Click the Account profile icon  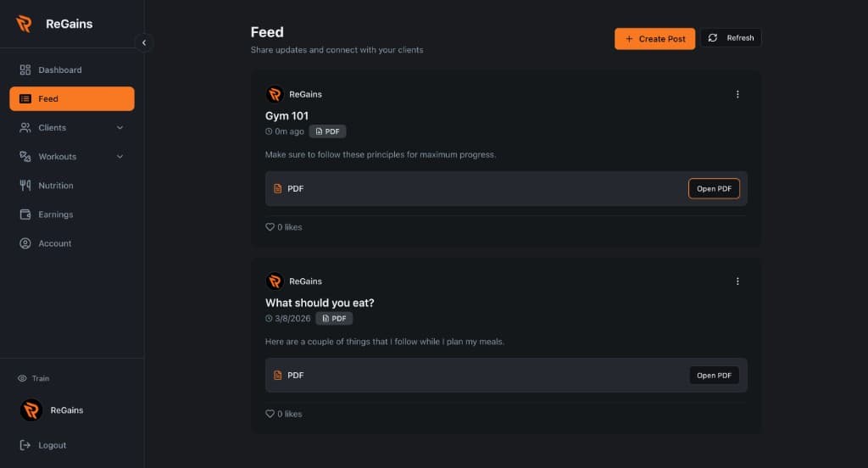pyautogui.click(x=25, y=243)
